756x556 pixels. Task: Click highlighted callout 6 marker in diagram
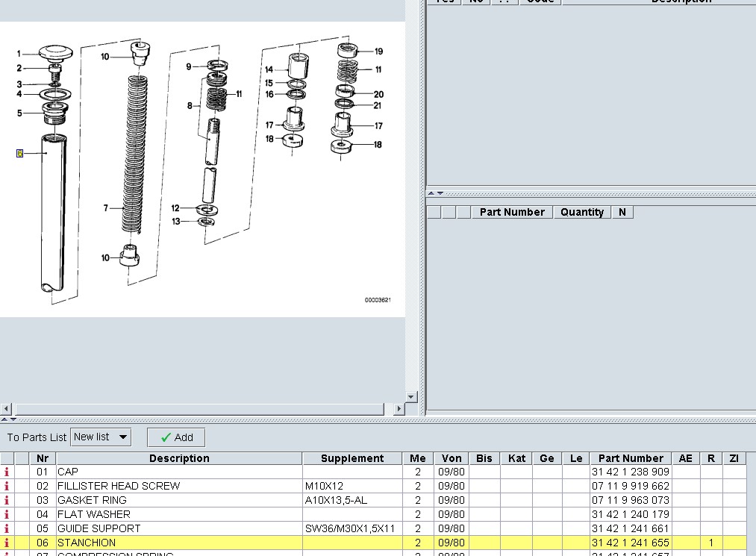coord(19,153)
